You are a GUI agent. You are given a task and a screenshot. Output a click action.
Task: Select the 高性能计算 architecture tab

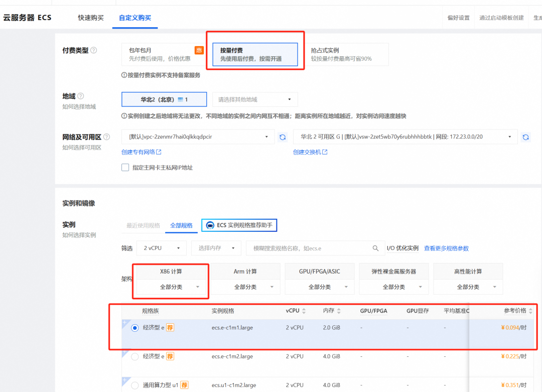[x=468, y=272]
